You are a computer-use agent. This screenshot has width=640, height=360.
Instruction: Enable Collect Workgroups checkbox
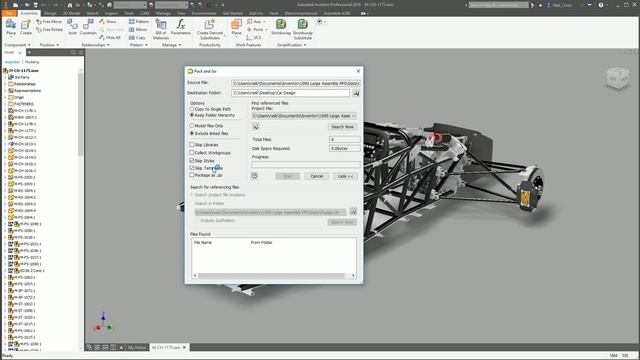click(192, 153)
